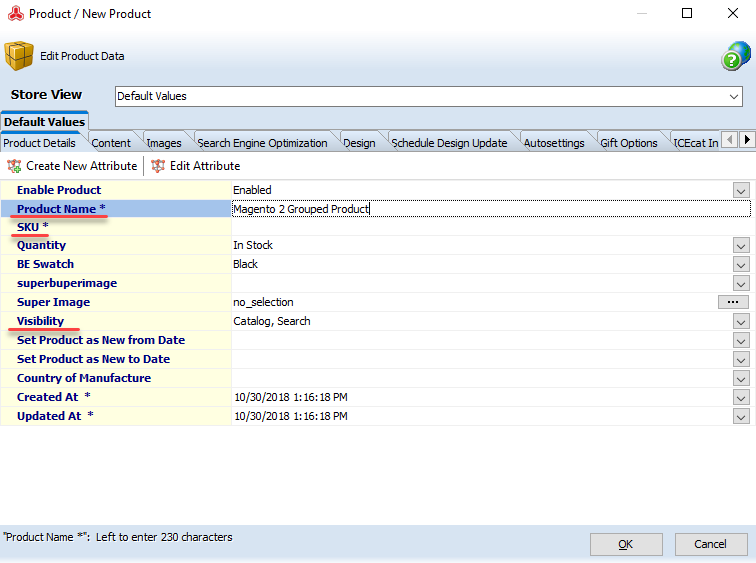Select the Visibility row label

[40, 321]
